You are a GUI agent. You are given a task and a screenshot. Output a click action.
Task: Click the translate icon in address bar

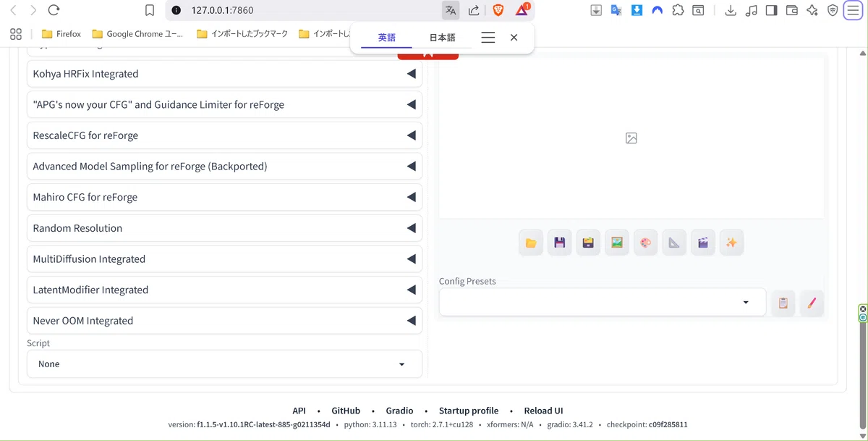click(451, 10)
